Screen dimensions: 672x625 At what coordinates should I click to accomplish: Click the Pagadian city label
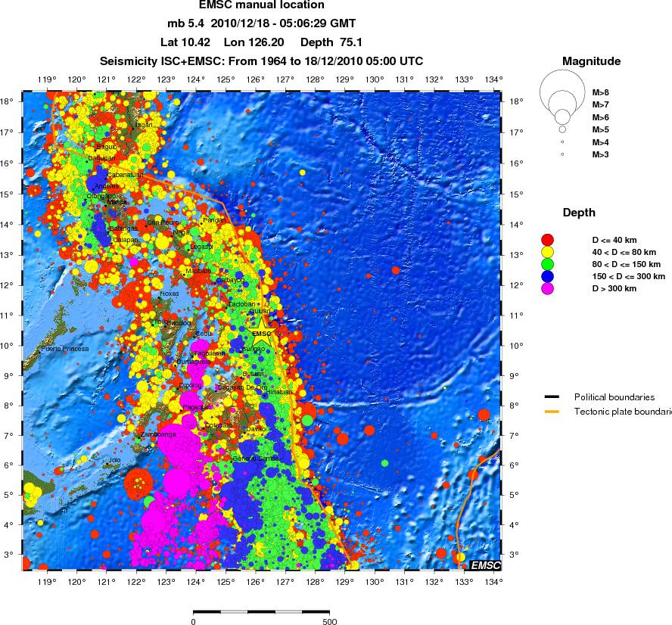click(197, 407)
